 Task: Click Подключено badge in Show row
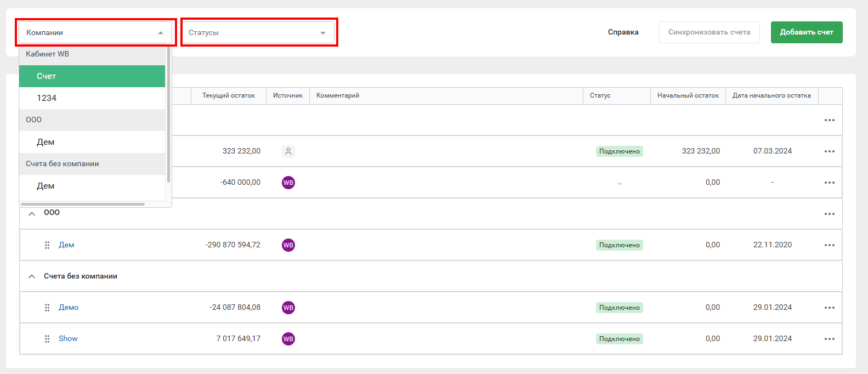(620, 339)
